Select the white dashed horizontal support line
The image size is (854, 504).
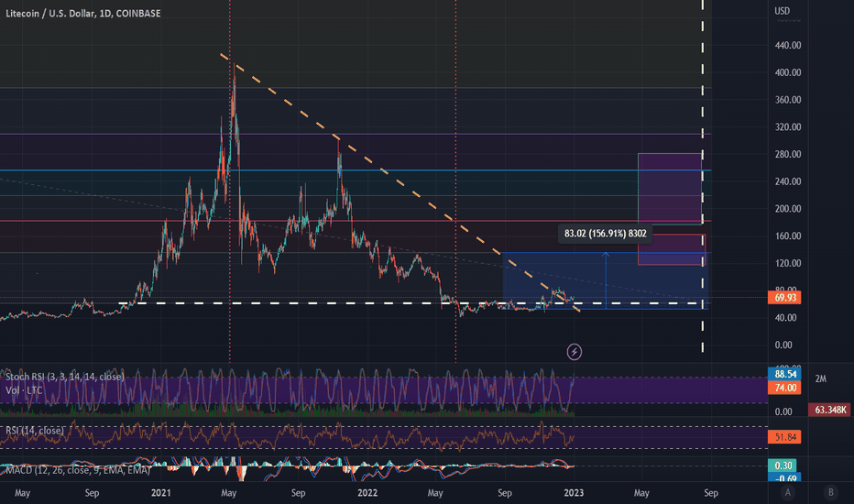(x=409, y=303)
